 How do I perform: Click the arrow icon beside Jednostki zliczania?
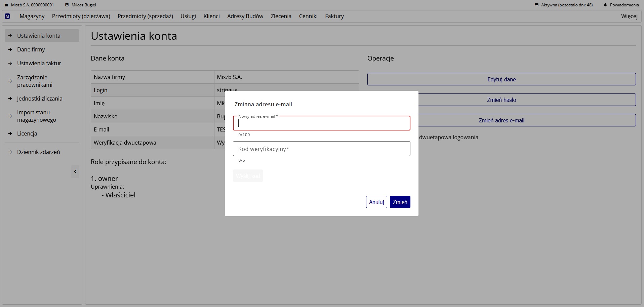click(x=10, y=99)
